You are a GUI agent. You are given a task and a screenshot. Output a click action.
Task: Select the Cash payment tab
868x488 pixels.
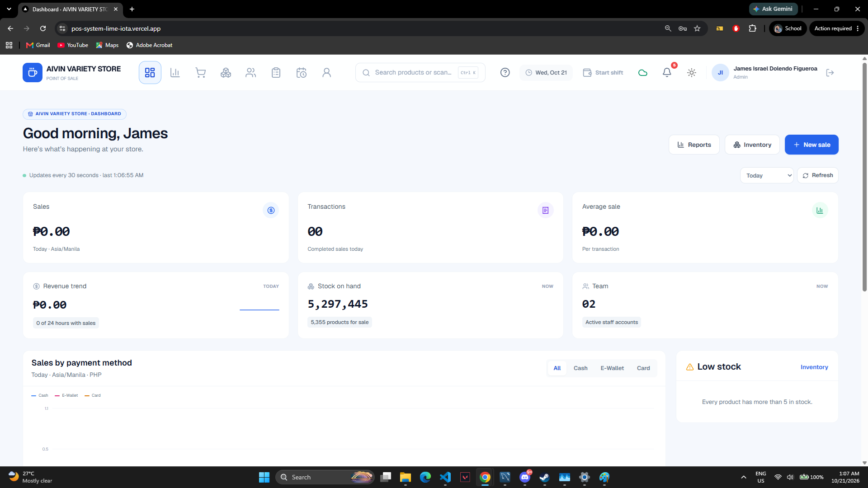(580, 368)
